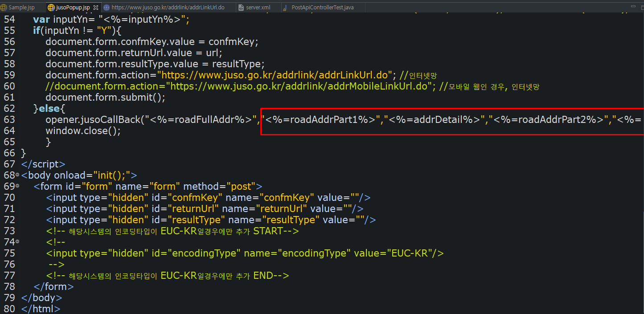Click 'document.form.confmKey.value = confmKey;' line
Screen dimensions: 644x314
(x=152, y=41)
